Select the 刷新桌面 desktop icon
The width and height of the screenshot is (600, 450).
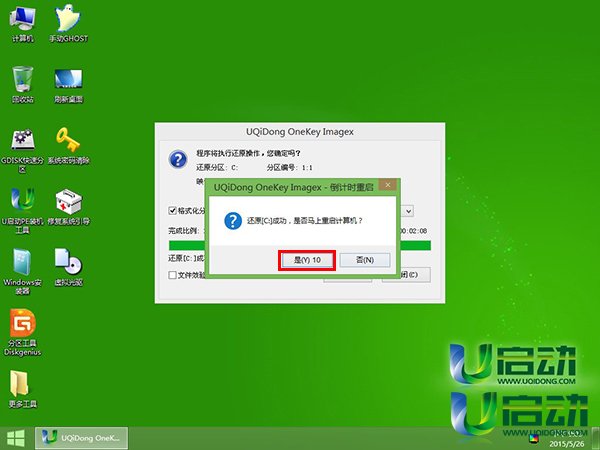pos(68,85)
